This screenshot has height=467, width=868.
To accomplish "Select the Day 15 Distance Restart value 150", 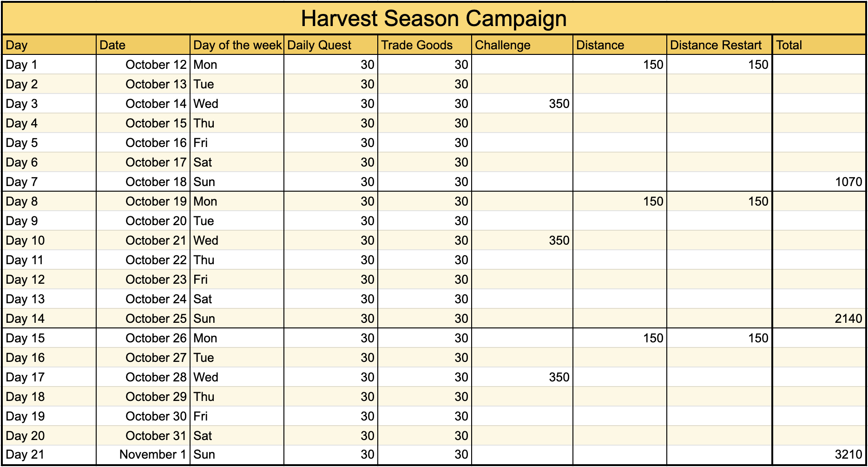I will point(719,338).
